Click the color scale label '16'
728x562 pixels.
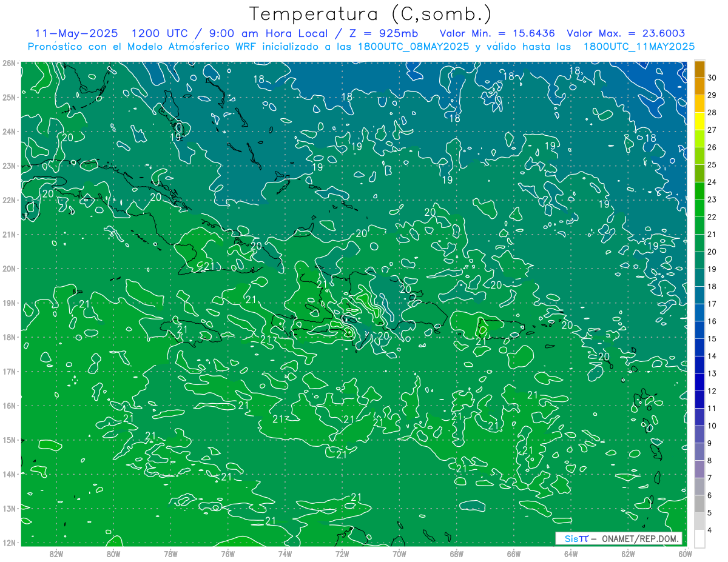pos(712,321)
